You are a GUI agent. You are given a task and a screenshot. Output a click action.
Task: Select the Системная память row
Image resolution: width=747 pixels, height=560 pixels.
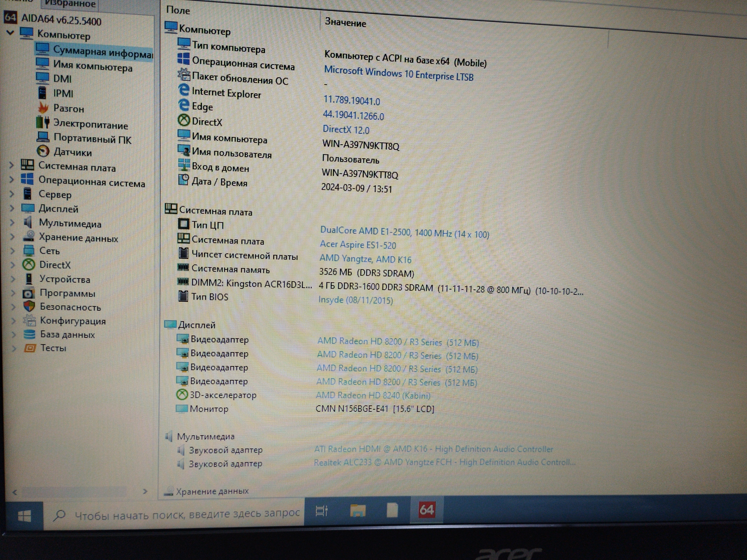point(296,271)
